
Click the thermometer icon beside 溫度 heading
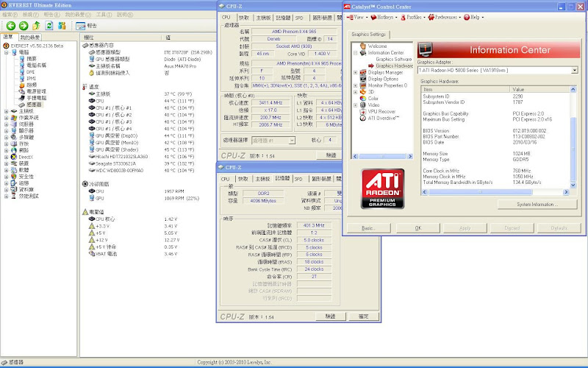(85, 87)
